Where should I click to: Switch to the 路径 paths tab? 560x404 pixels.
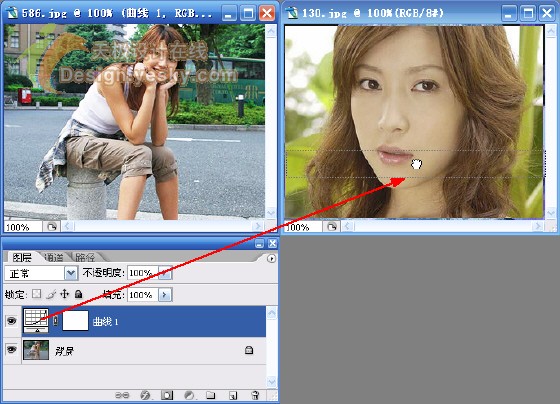85,257
